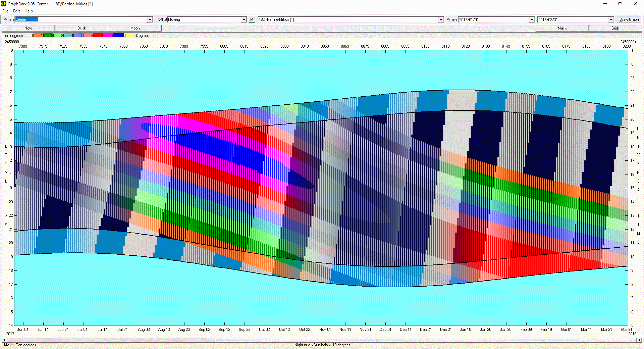Viewport: 644px width, 349px height.
Task: Click the M button beside the What dropdown
Action: coord(252,19)
